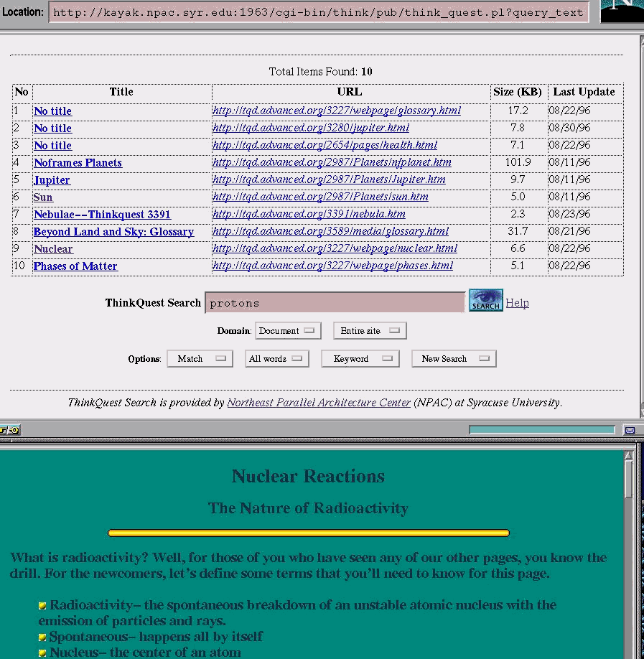Click the Netscape logo beside the Location field
The width and height of the screenshot is (644, 659).
pyautogui.click(x=622, y=11)
